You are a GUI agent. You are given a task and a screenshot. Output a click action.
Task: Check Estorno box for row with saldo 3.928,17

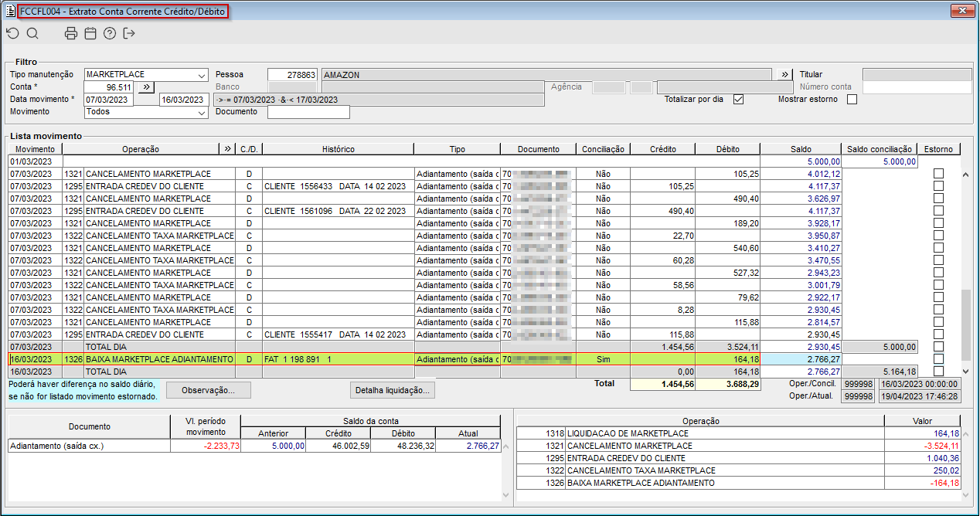tap(938, 223)
